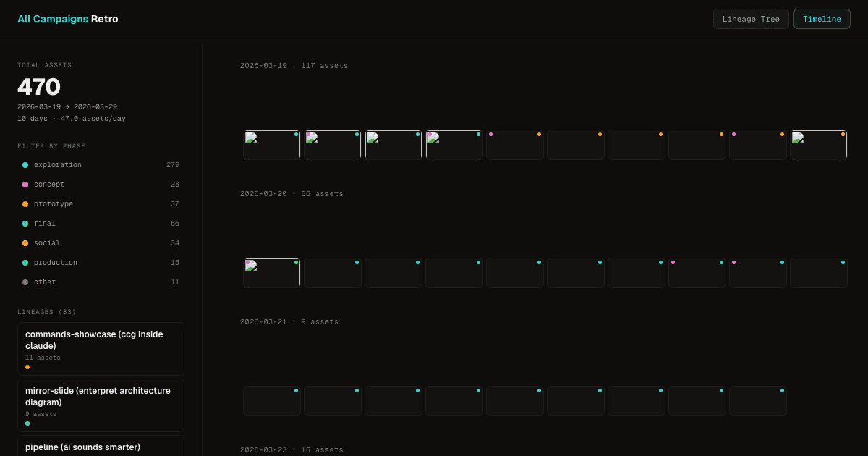Filter assets by other phase
This screenshot has width=868, height=456.
tap(44, 282)
